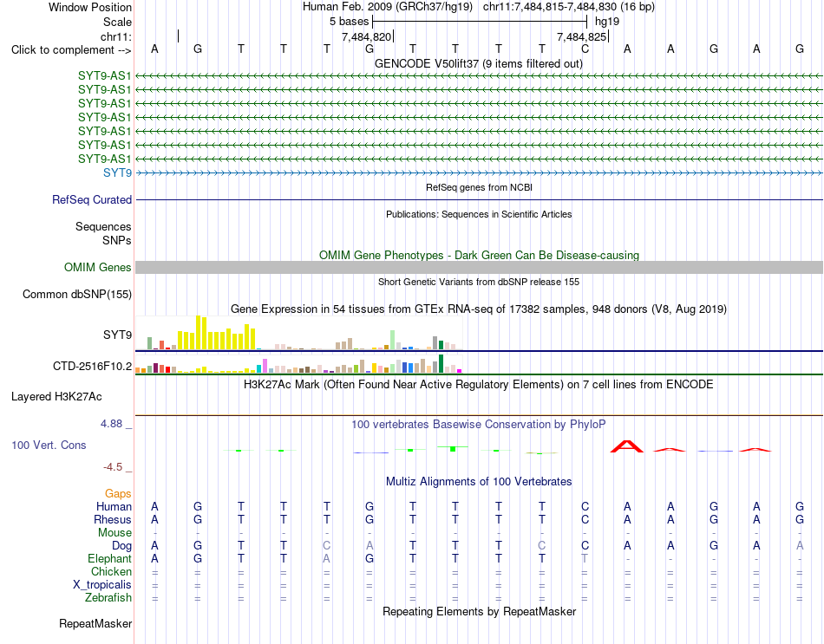Click the 7,484,820 ruler position marker
This screenshot has width=824, height=644.
[366, 36]
